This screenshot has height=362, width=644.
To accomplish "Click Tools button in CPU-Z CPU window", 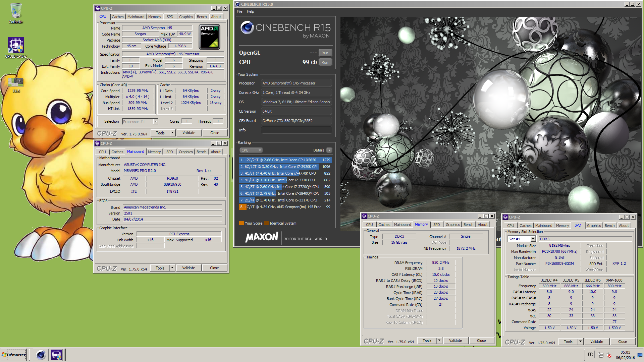I will pyautogui.click(x=160, y=133).
